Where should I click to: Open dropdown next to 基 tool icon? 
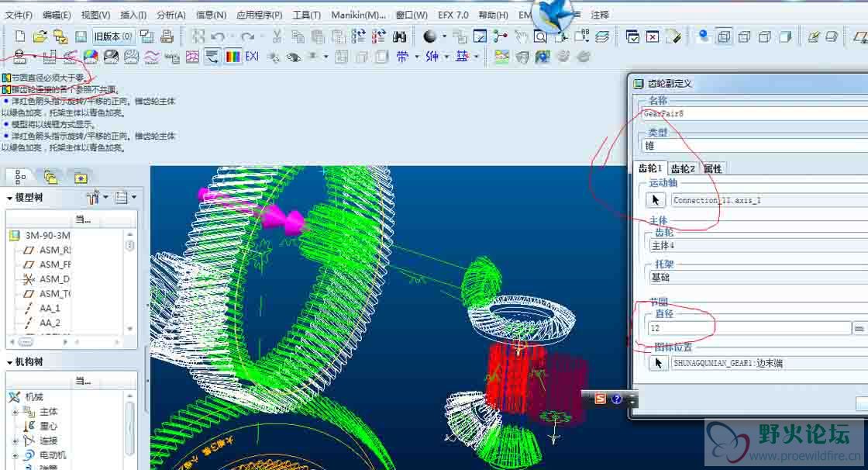click(x=477, y=57)
